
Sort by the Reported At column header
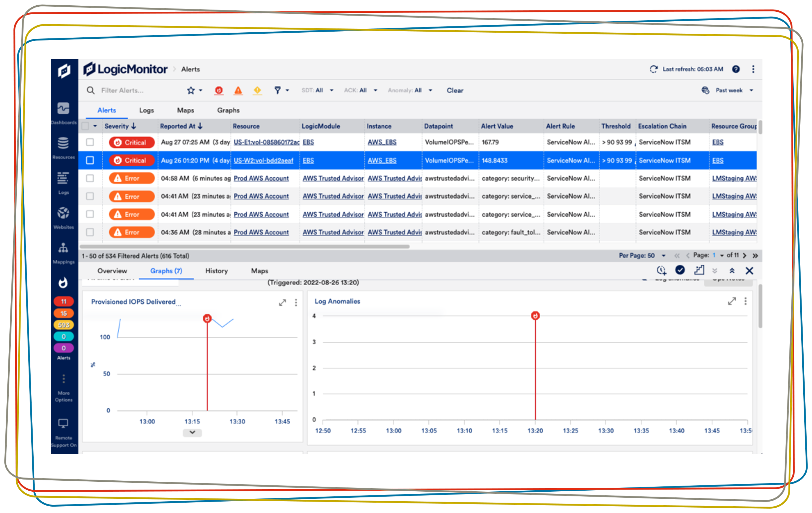tap(181, 126)
